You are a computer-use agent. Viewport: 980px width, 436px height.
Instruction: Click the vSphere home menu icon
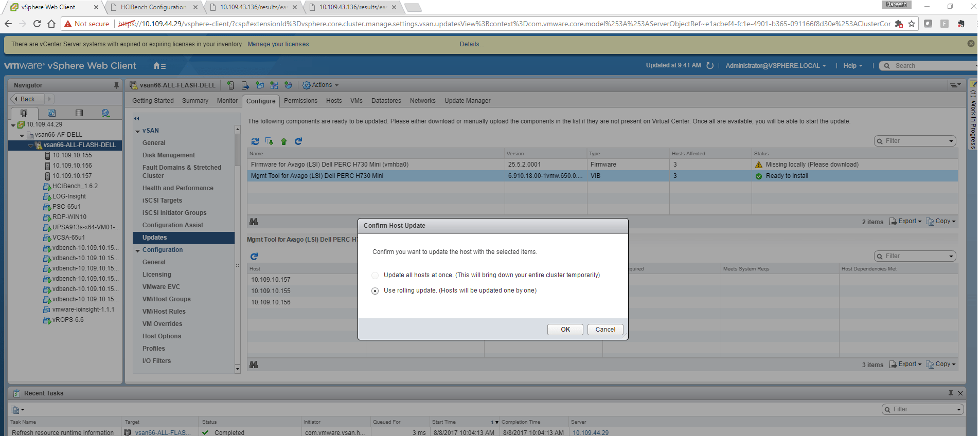[x=159, y=66]
